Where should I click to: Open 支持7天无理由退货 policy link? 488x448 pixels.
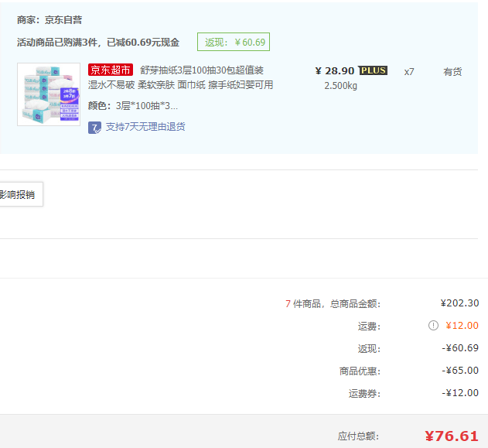pos(145,127)
